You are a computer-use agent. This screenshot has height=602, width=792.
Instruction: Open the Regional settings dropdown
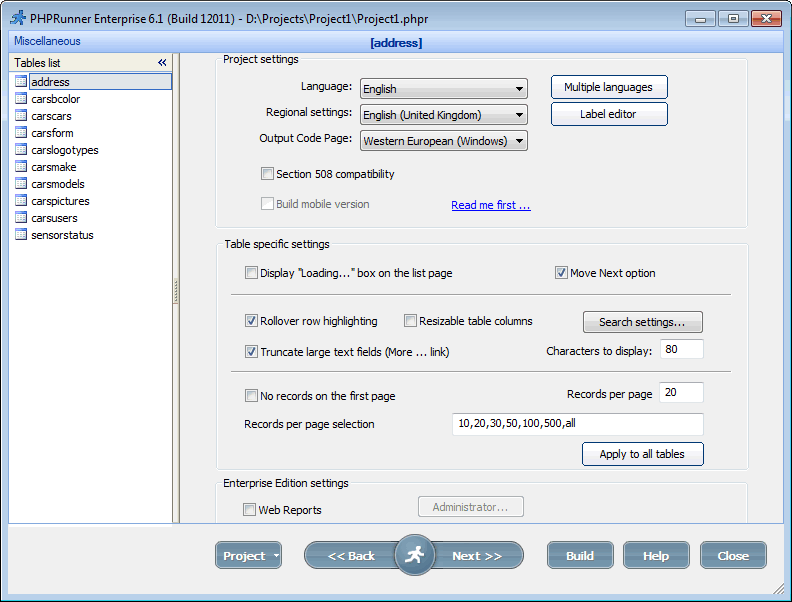(443, 115)
